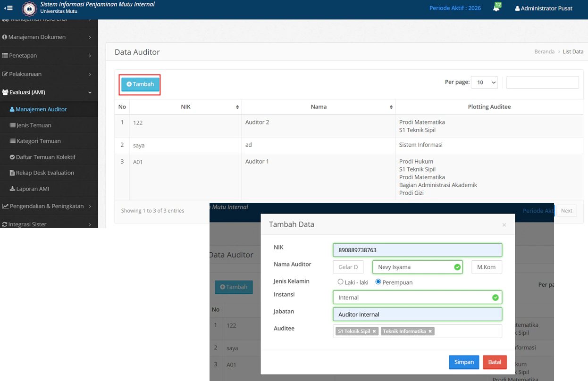This screenshot has height=381, width=588.
Task: Open the Administrator Pusat user menu
Action: pyautogui.click(x=544, y=8)
